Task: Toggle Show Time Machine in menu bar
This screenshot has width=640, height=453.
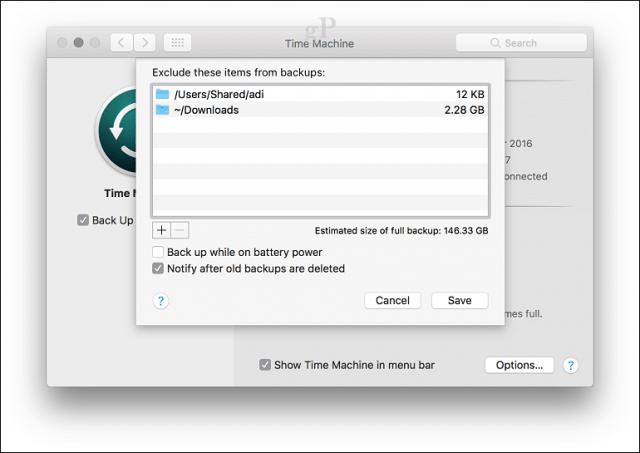Action: point(265,365)
